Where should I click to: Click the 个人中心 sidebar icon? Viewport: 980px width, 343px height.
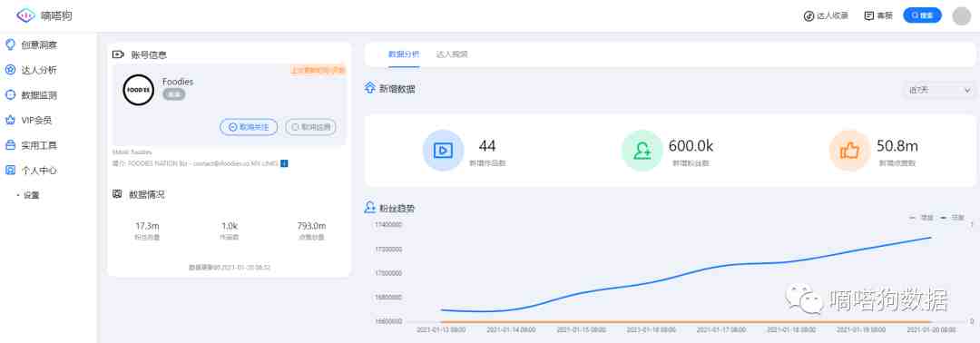pyautogui.click(x=10, y=170)
